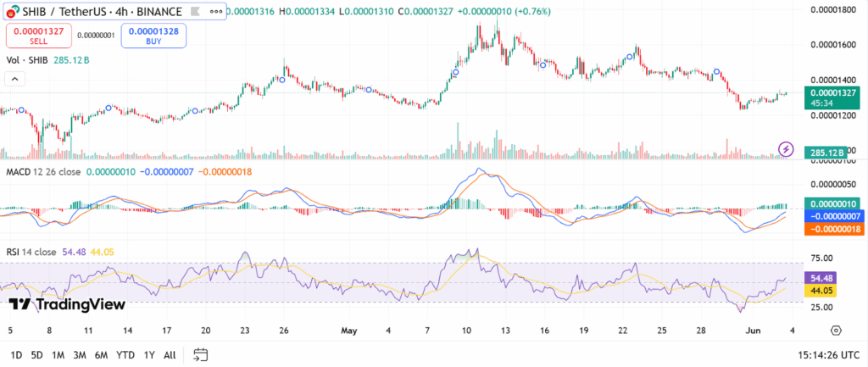Click the flag icon beside BINANCE
868x367 pixels.
coord(195,11)
